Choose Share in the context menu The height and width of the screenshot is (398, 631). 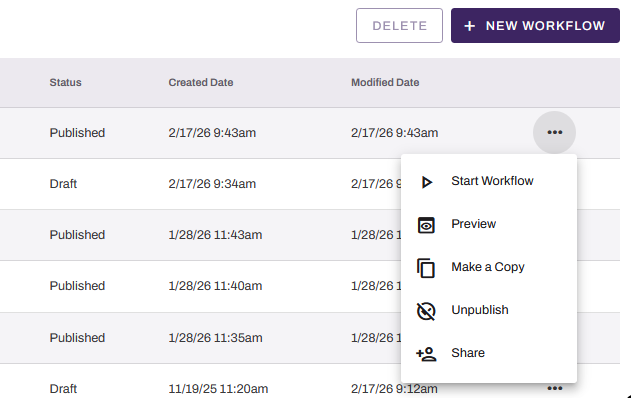(489, 353)
